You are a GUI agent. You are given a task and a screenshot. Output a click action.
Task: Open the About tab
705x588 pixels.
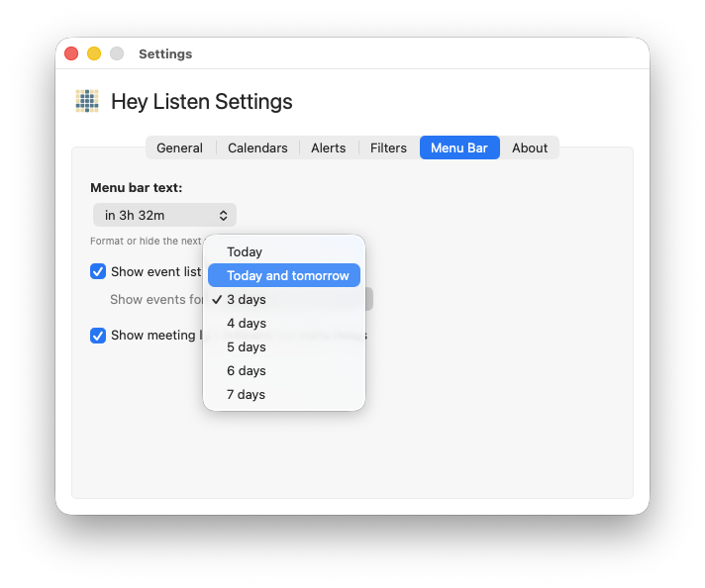[530, 147]
